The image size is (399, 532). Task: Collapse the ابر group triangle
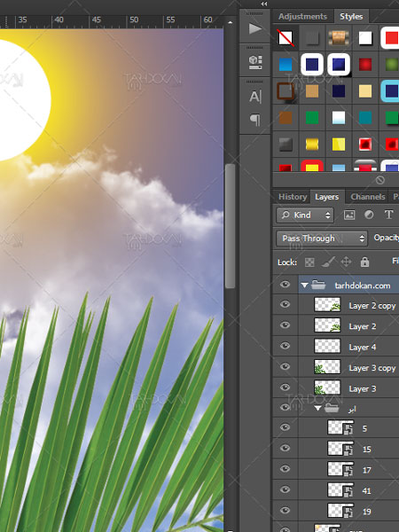point(317,408)
